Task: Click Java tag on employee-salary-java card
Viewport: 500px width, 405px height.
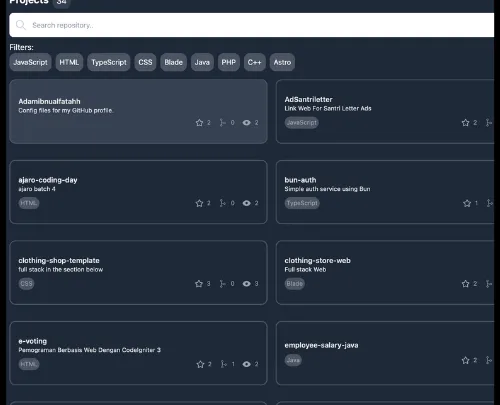Action: click(293, 360)
